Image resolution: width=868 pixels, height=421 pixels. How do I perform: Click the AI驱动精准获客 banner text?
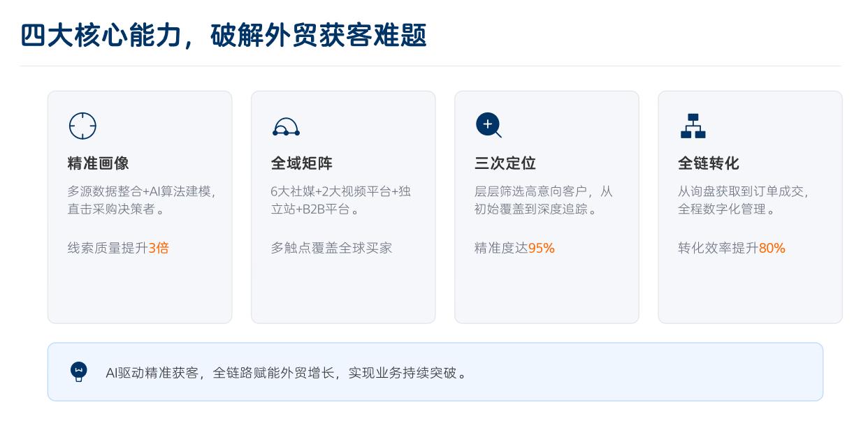[x=286, y=373]
